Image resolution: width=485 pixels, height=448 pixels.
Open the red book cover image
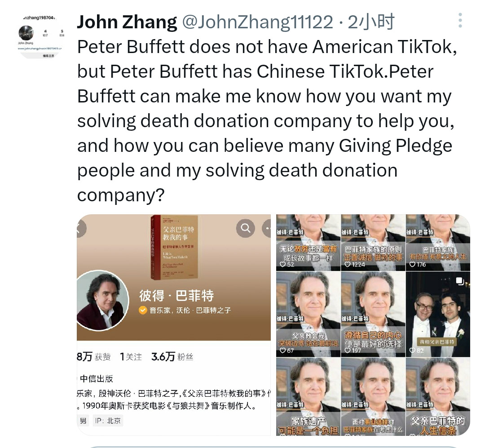[174, 247]
